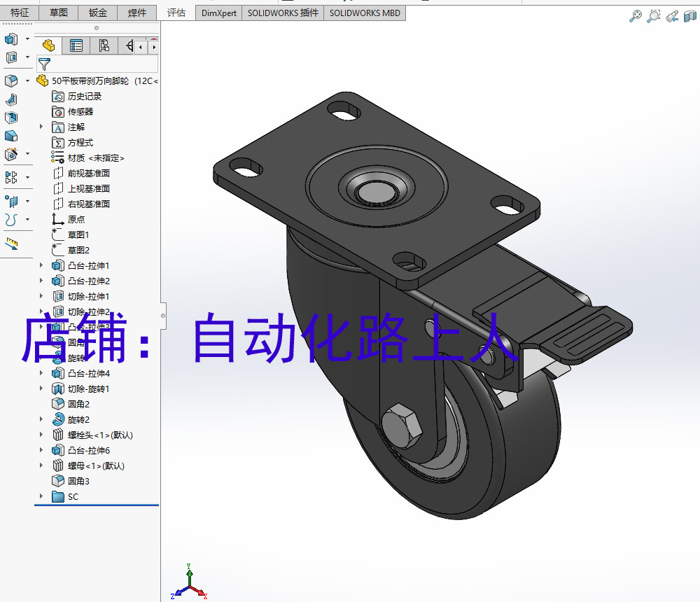Select the 钣金 tab

98,13
